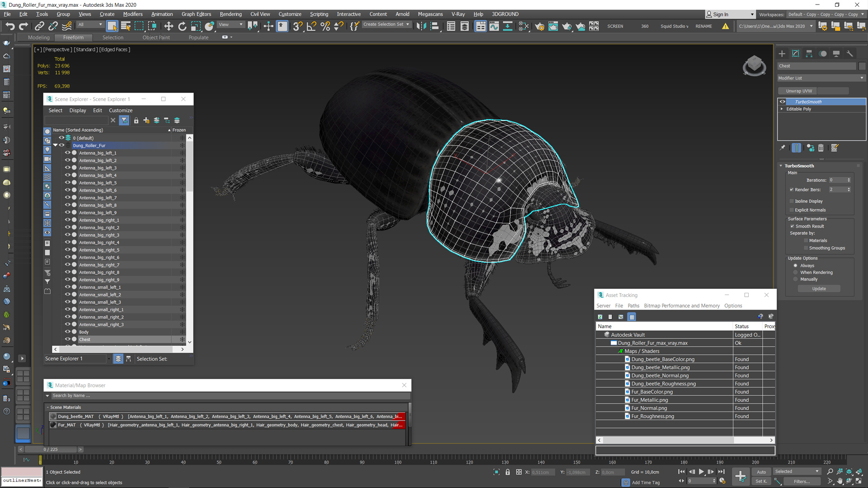Viewport: 868px width, 488px height.
Task: Activate the Unlink Selection tool
Action: [53, 26]
